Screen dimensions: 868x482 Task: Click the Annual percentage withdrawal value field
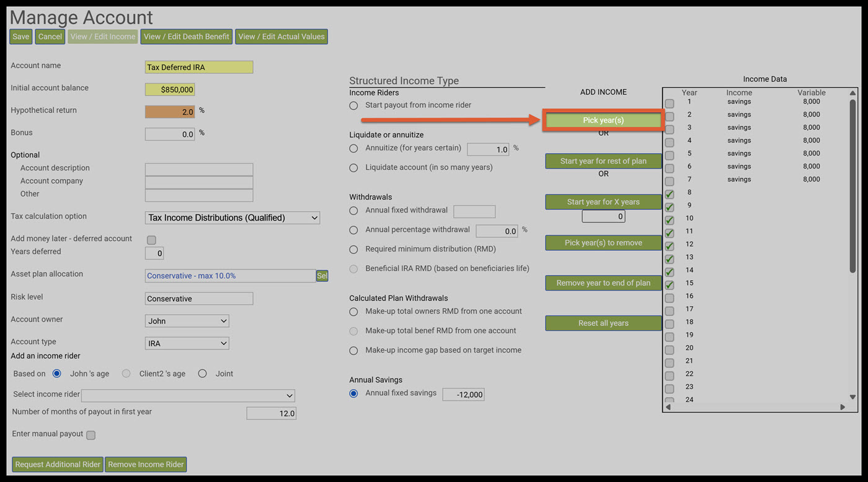tap(497, 231)
